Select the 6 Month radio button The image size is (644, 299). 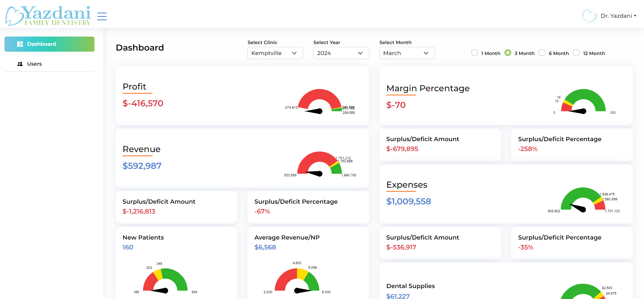coord(542,53)
